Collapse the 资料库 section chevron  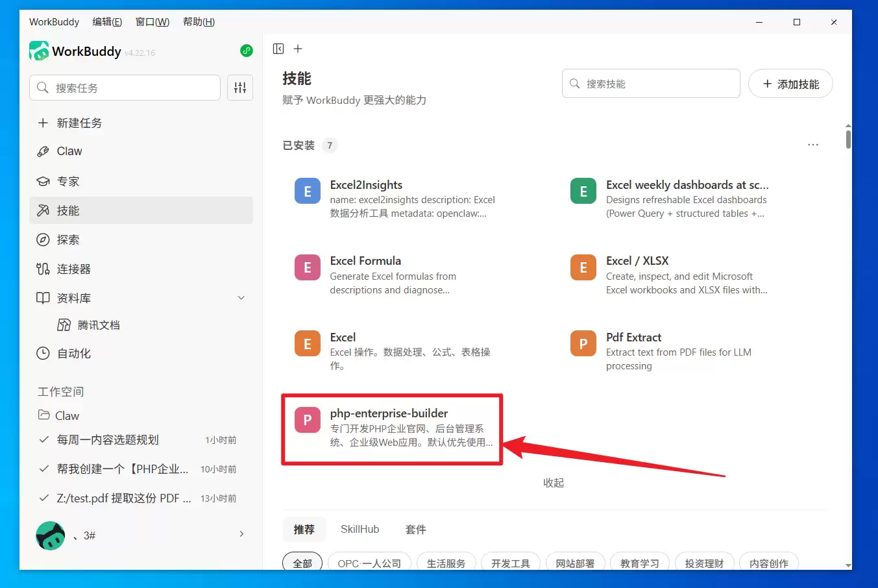coord(241,298)
